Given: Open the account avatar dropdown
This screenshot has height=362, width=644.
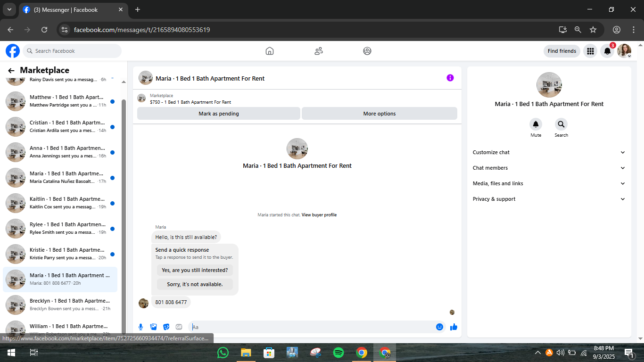Looking at the screenshot, I should [625, 51].
